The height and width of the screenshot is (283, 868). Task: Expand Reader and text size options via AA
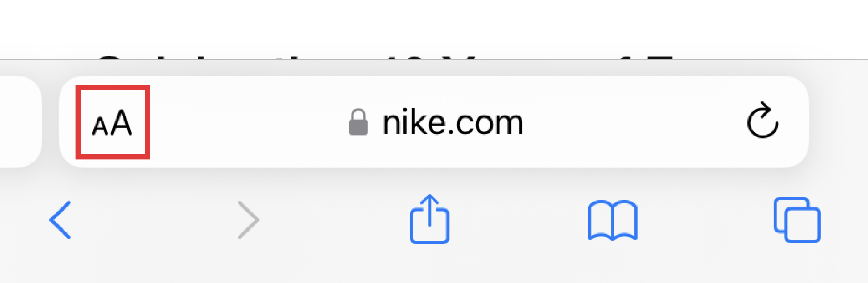click(112, 123)
